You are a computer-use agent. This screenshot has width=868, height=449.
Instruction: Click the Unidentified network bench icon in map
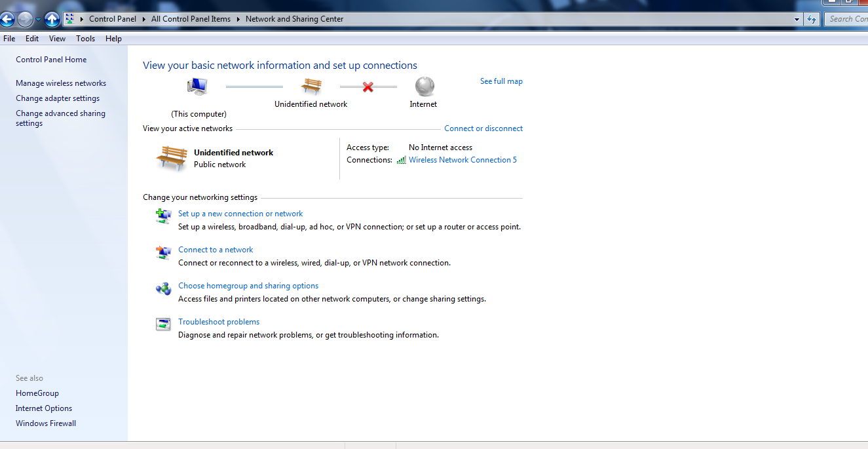(311, 87)
